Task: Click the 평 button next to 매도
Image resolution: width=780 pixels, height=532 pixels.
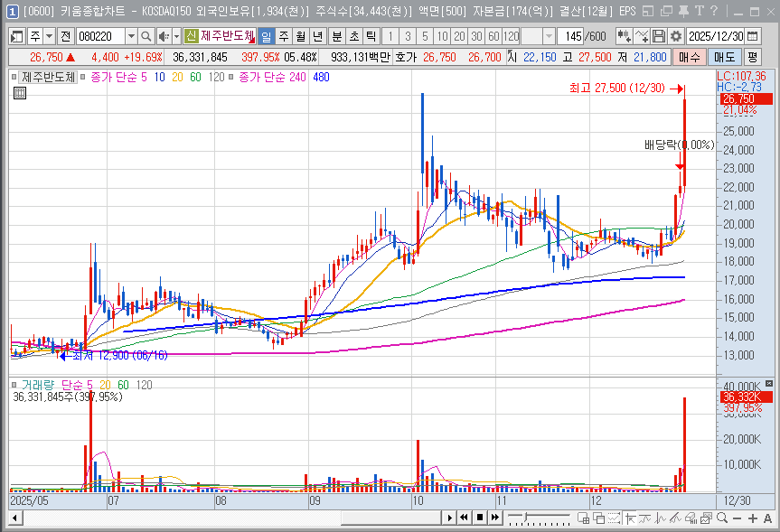Action: point(753,57)
